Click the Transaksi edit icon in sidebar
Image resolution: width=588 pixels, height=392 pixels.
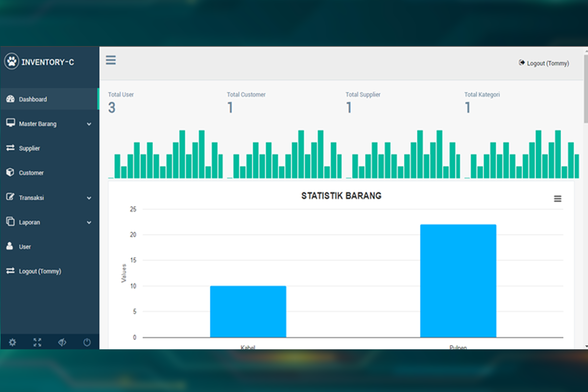(10, 197)
